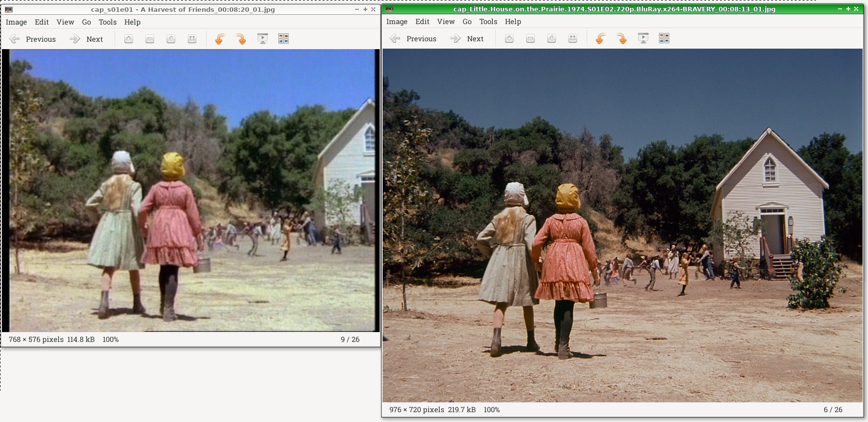The image size is (868, 422).
Task: Maximize the BluRay viewer window
Action: click(x=848, y=9)
